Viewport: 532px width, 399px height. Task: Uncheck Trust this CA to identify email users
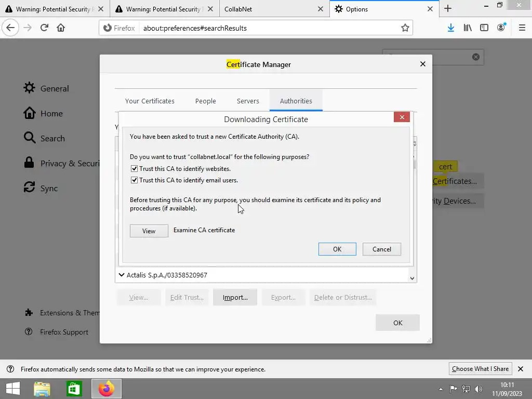tap(134, 180)
